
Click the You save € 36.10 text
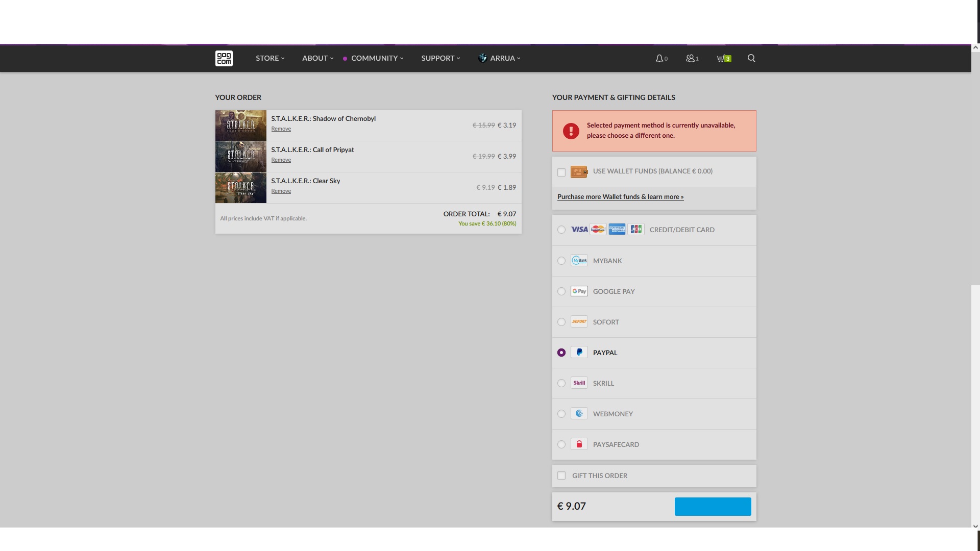(487, 224)
